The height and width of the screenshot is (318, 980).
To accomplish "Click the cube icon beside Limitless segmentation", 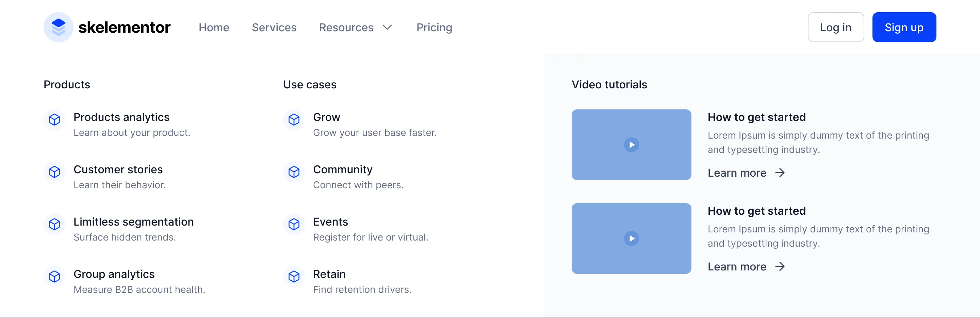I will pyautogui.click(x=54, y=224).
